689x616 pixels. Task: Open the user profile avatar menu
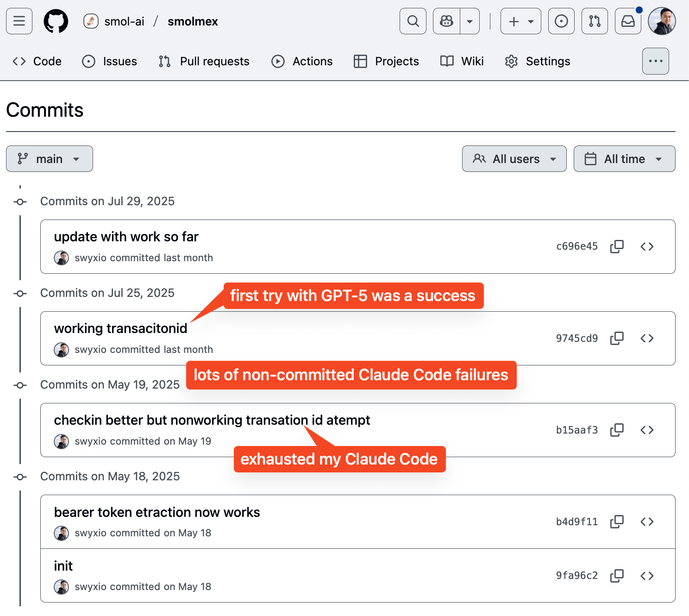pyautogui.click(x=662, y=21)
